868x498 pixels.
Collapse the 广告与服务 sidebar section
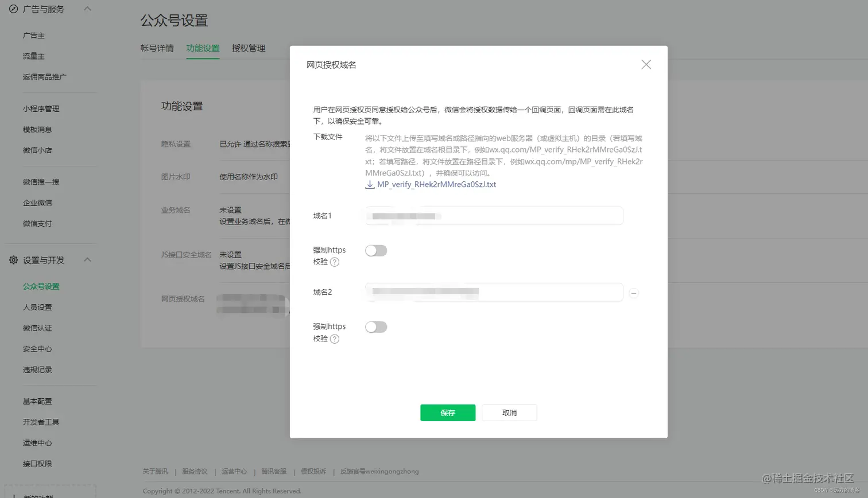(87, 9)
